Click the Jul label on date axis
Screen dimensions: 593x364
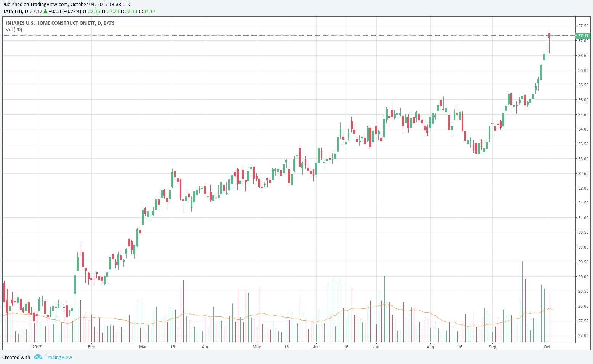tap(376, 347)
